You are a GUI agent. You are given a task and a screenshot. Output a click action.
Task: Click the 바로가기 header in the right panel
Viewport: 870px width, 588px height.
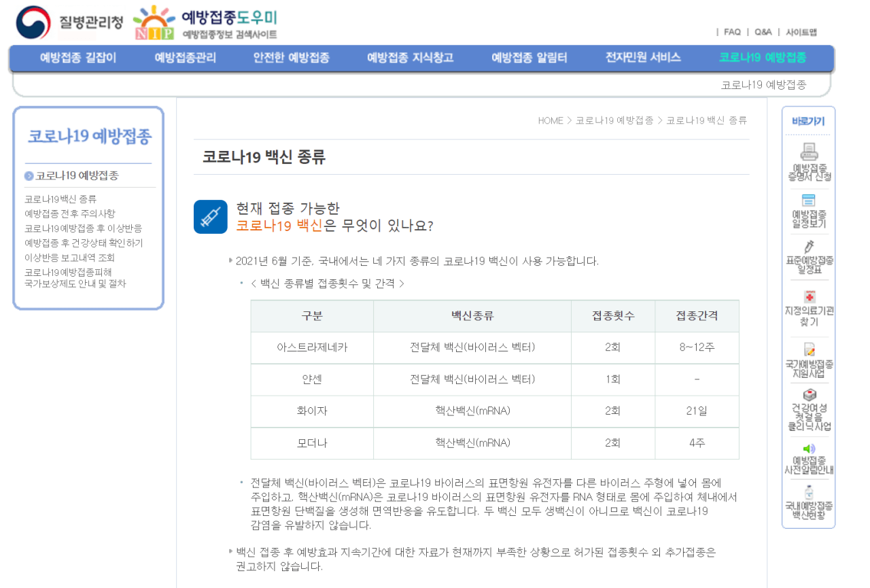point(808,121)
